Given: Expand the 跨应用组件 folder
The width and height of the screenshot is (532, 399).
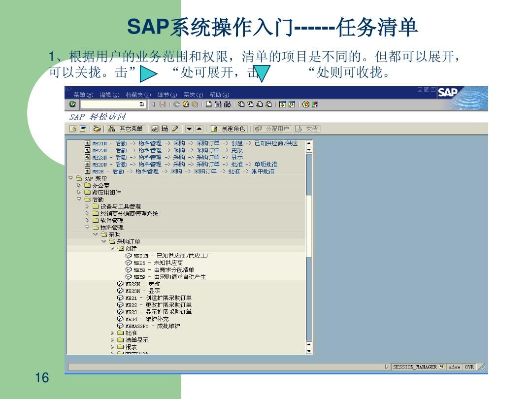Looking at the screenshot, I should click(79, 193).
